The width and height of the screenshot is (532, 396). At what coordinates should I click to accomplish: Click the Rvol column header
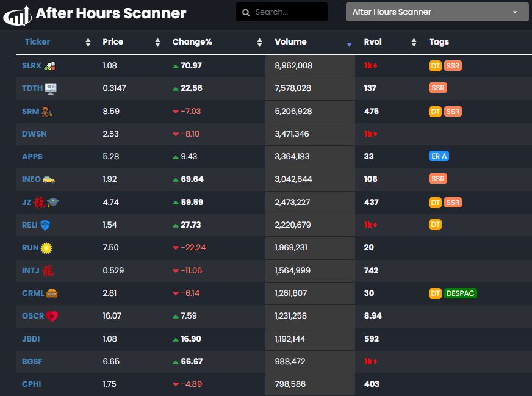pos(373,41)
